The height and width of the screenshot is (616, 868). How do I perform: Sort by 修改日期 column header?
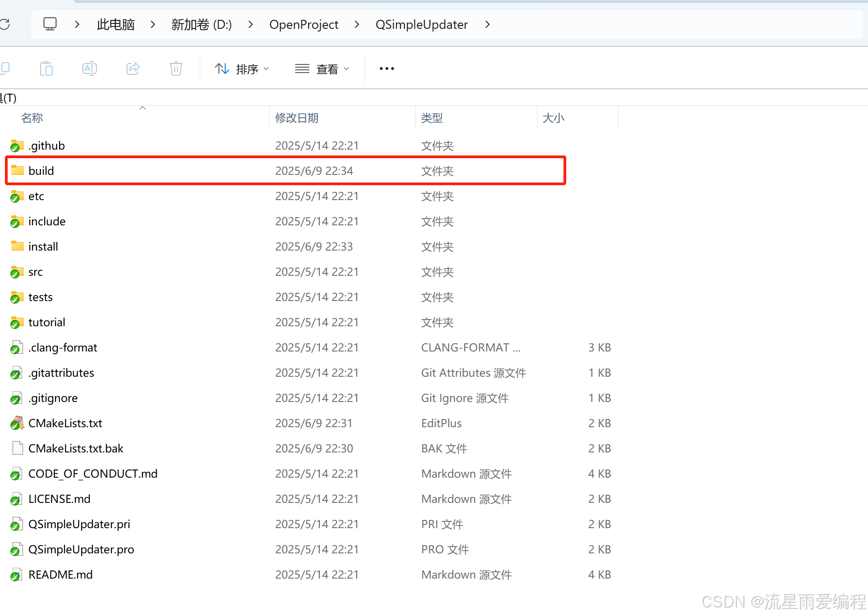pyautogui.click(x=297, y=118)
